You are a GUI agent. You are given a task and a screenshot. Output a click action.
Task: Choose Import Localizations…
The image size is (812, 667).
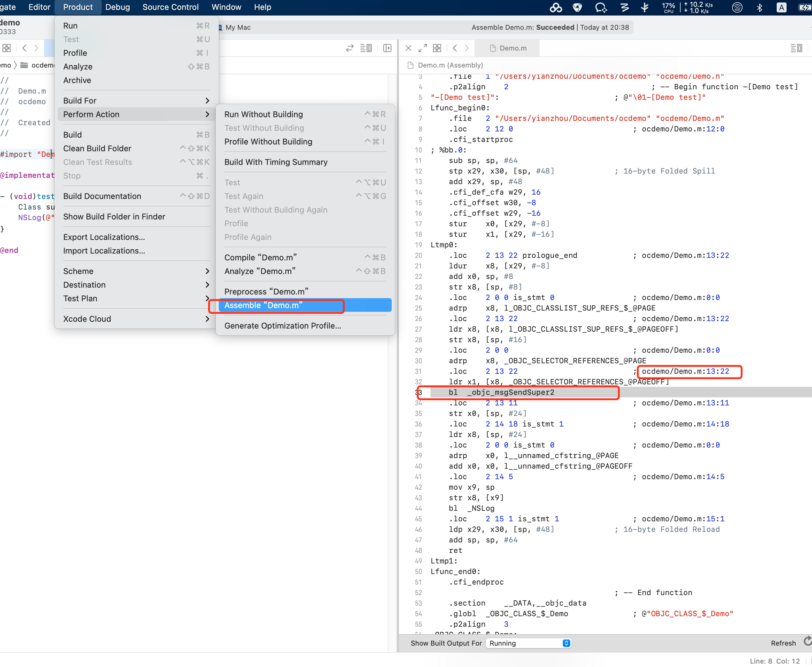(136, 250)
